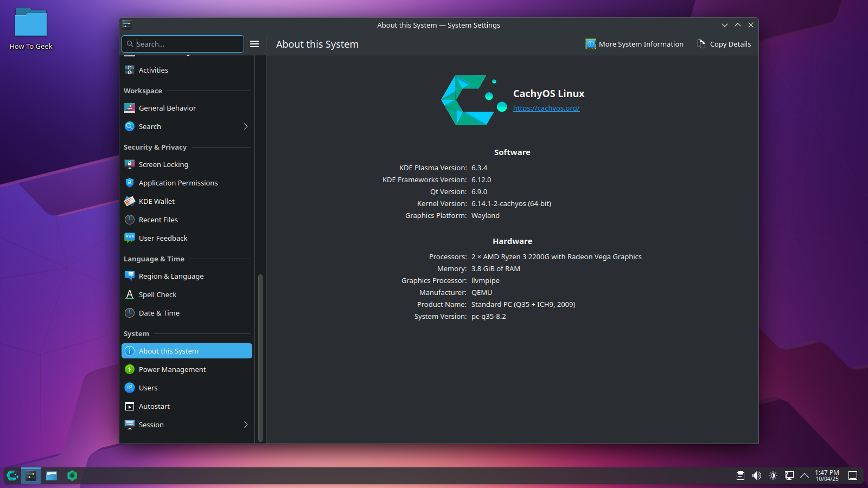Open the hamburger menu next to Search
Viewport: 868px width, 488px height.
pos(254,44)
